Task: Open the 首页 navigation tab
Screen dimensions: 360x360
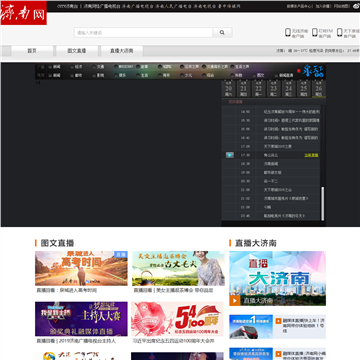Action: (x=32, y=51)
